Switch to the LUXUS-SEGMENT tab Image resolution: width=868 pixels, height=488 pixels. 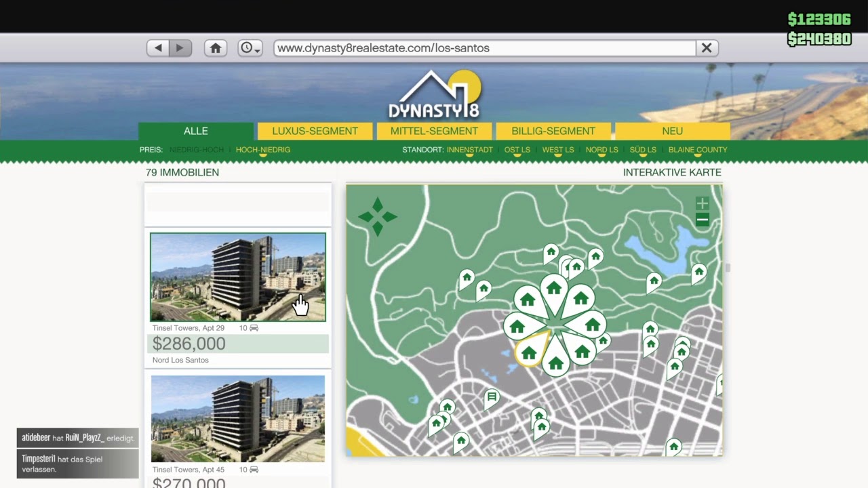coord(315,131)
